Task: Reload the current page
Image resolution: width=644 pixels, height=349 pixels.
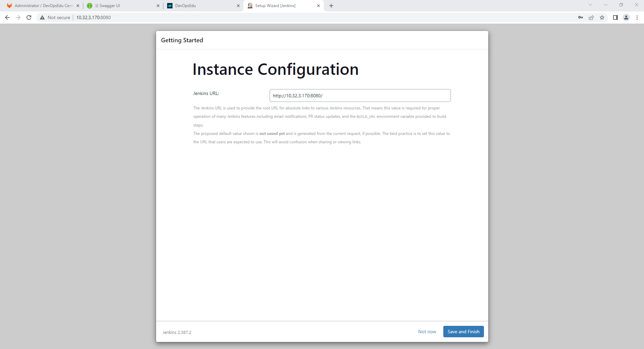Action: (29, 17)
